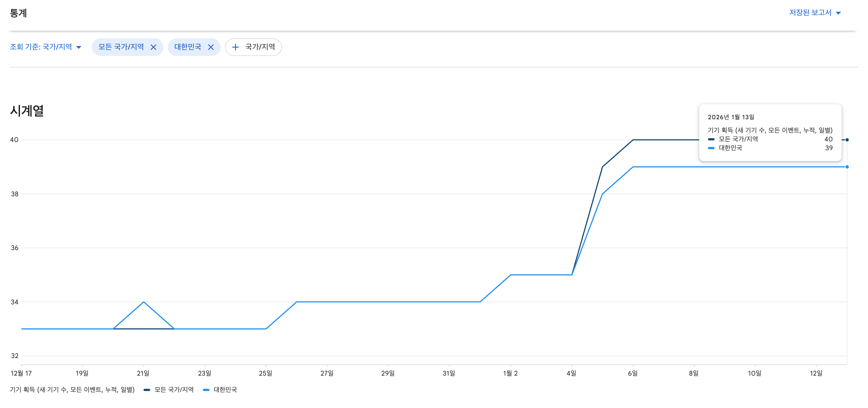Toggle 대한민국 series in bottom legend

(x=225, y=389)
